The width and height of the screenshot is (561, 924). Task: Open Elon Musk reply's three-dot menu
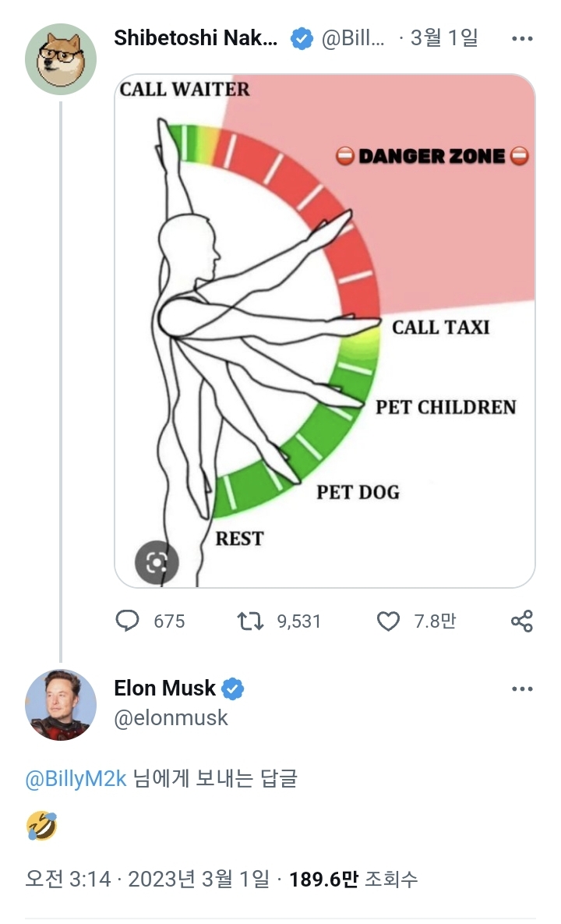click(x=521, y=689)
